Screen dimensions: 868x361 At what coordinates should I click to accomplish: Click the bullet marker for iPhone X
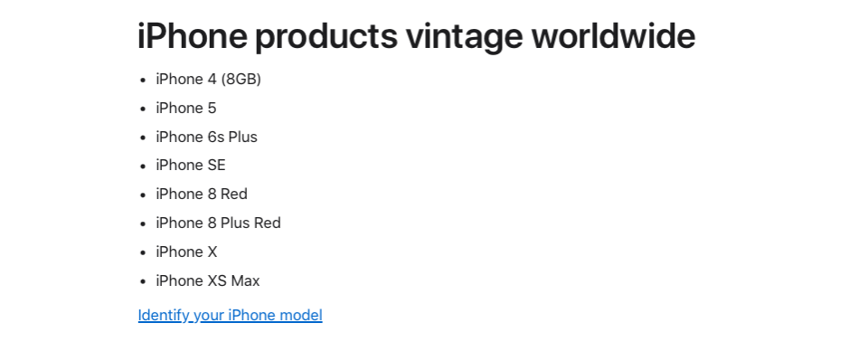[x=144, y=253]
